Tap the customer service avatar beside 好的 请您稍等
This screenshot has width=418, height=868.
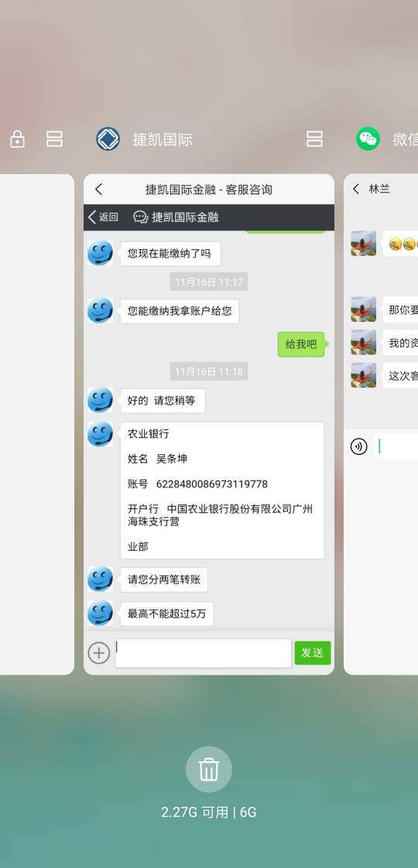point(100,400)
